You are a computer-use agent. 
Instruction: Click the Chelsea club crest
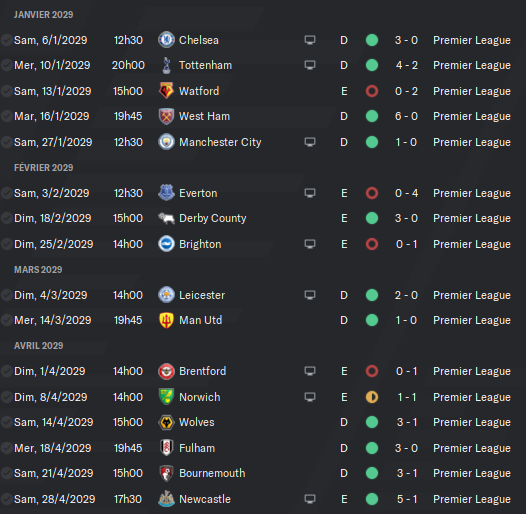pyautogui.click(x=166, y=40)
